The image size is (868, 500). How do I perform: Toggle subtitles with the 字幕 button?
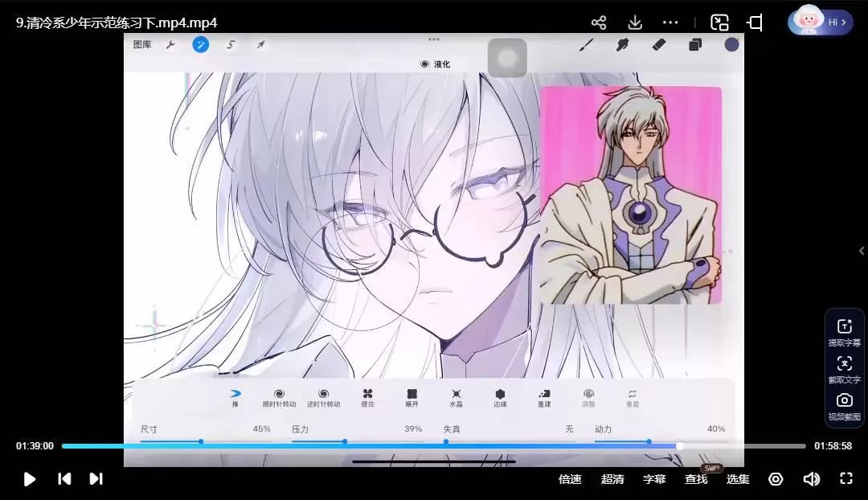[x=654, y=479]
